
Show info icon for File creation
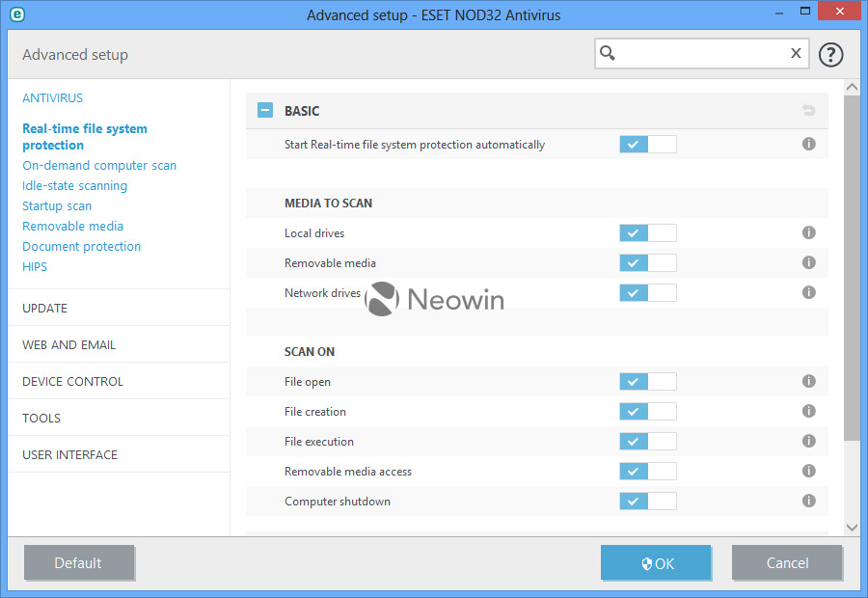pyautogui.click(x=809, y=411)
